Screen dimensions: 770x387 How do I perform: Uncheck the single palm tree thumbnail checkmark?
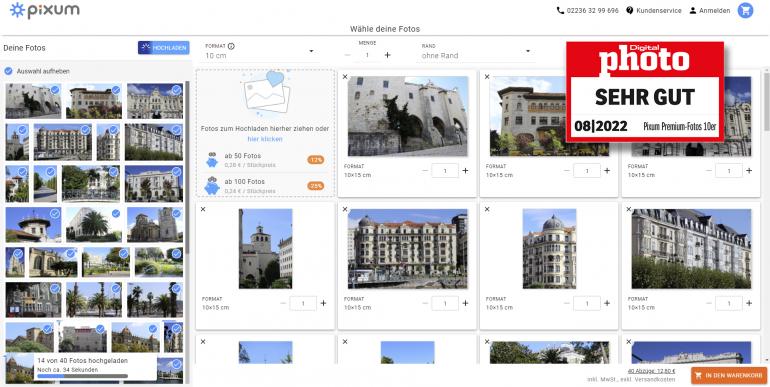click(116, 214)
